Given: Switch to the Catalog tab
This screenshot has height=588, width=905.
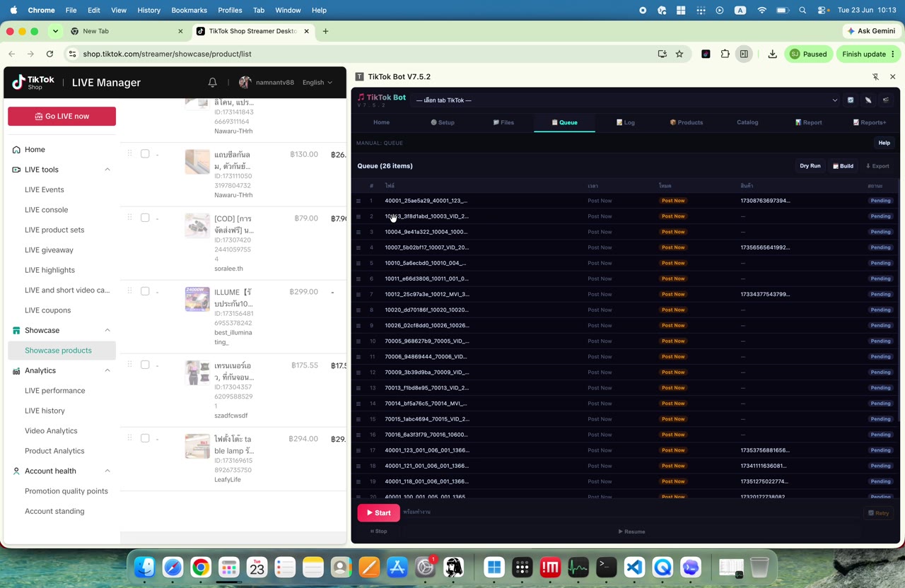Looking at the screenshot, I should [x=747, y=122].
